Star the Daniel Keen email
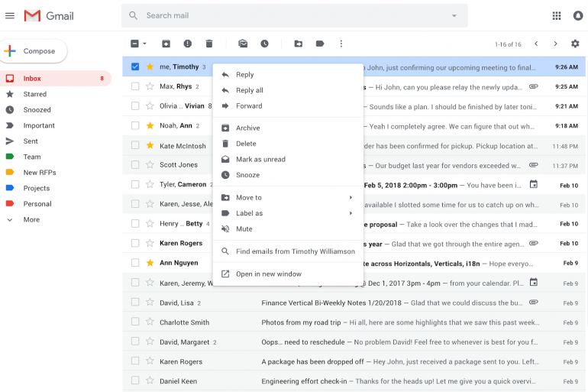This screenshot has width=588, height=392. pyautogui.click(x=150, y=381)
